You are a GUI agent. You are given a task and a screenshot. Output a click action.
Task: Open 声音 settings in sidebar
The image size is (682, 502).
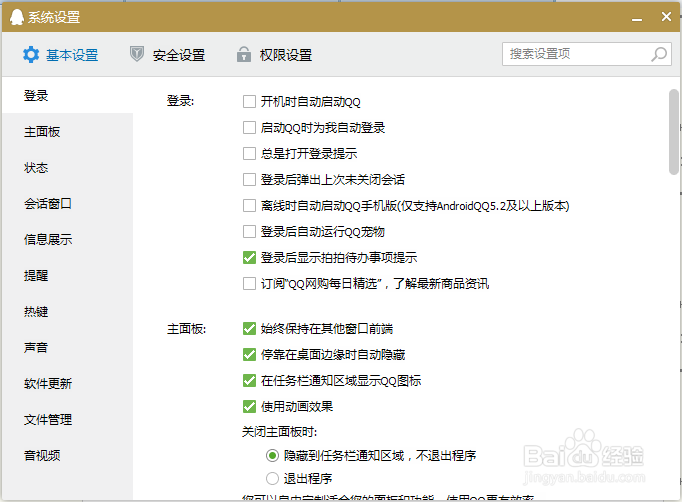67,348
